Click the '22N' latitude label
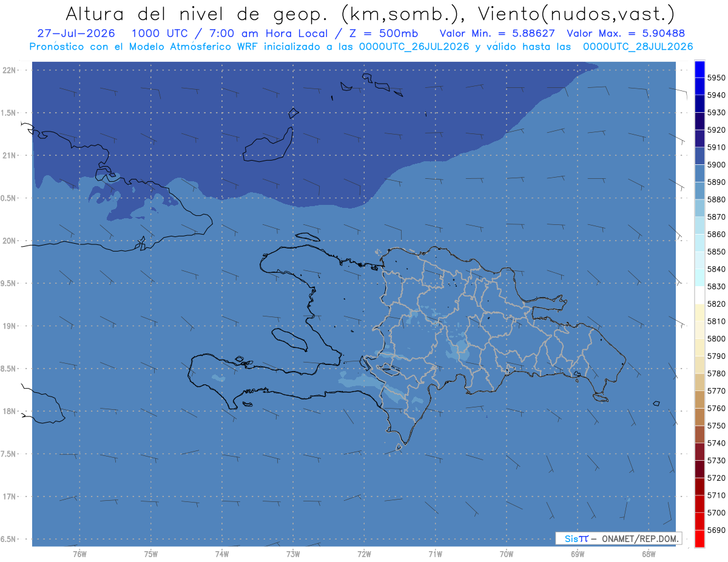This screenshot has height=562, width=728. coord(10,70)
